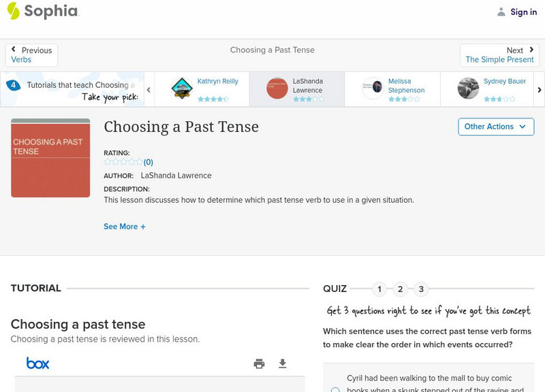Go to Next lesson The Simple Present

(x=499, y=55)
